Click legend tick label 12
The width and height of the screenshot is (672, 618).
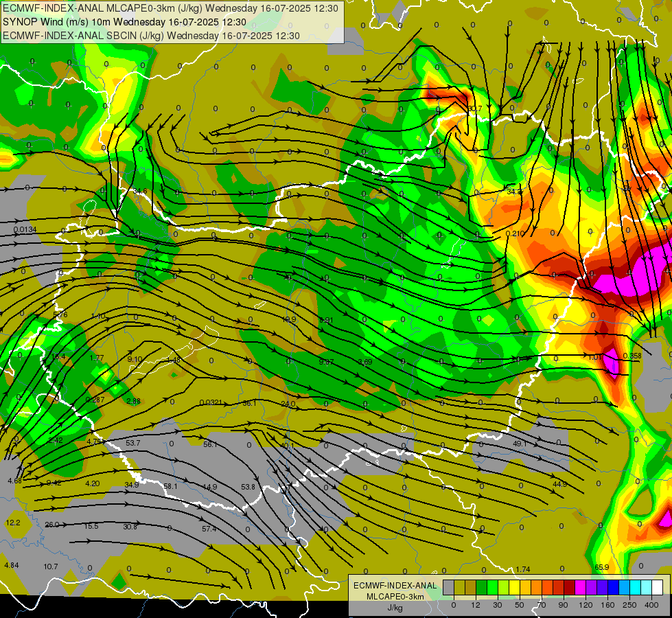(x=476, y=605)
